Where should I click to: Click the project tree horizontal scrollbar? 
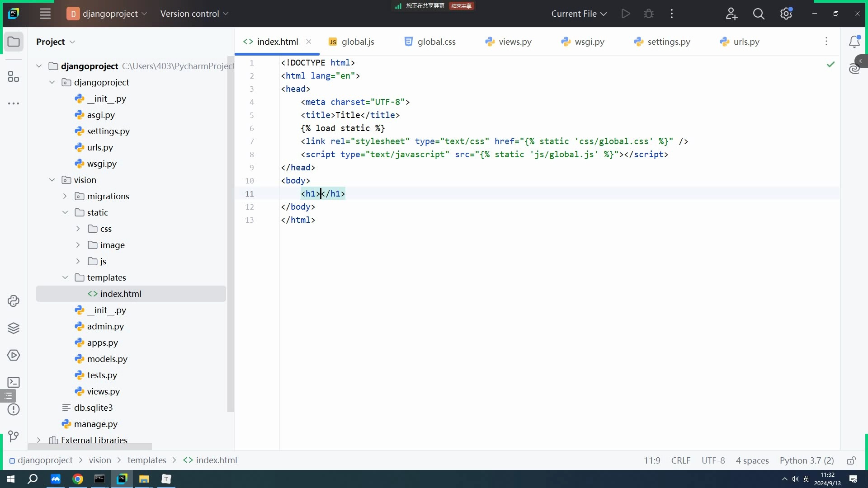pos(90,446)
